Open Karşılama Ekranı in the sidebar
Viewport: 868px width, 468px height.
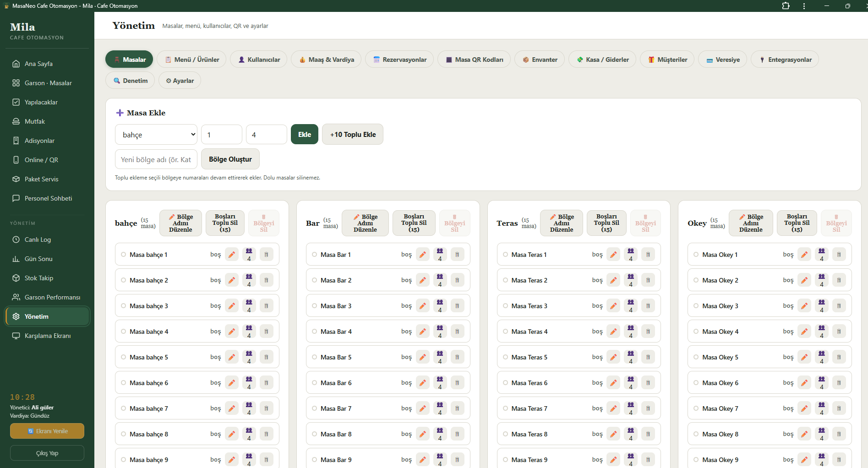click(x=47, y=336)
